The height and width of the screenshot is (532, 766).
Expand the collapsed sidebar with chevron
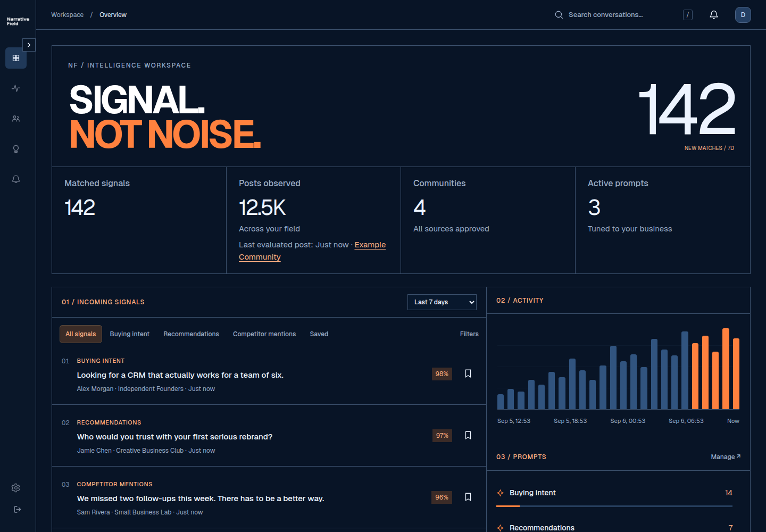point(29,45)
